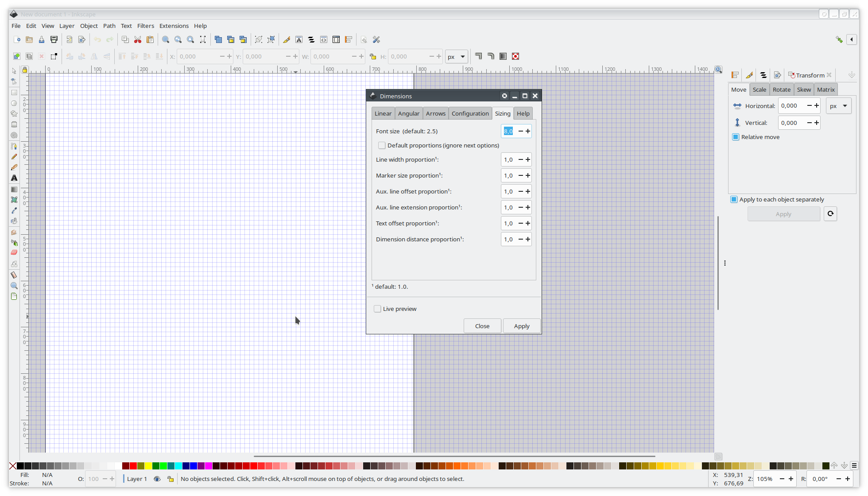Open the Extensions menu
This screenshot has width=868, height=496.
(174, 26)
